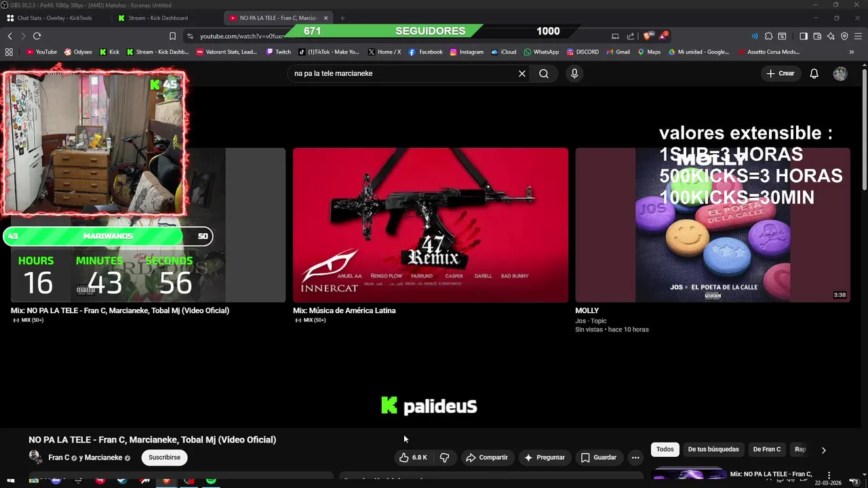Image resolution: width=868 pixels, height=488 pixels.
Task: Open the Facebook bookmark
Action: [x=425, y=52]
